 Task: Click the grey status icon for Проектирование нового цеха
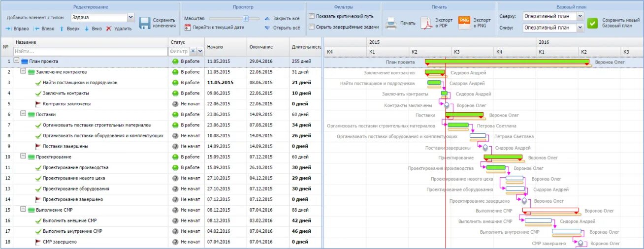175,178
